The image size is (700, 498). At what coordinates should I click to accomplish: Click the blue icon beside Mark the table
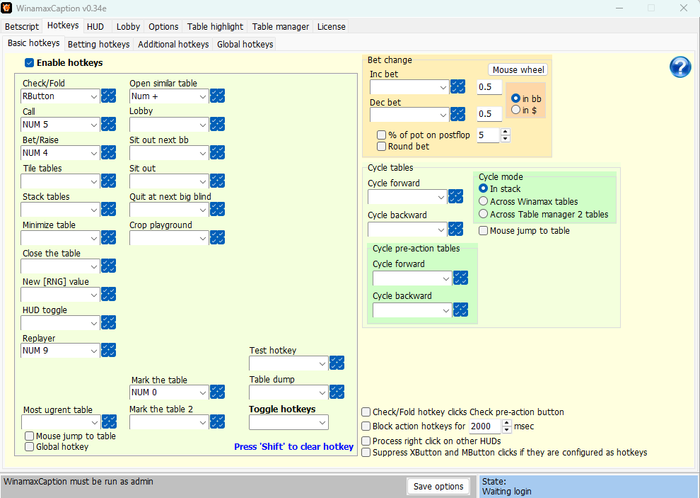point(217,392)
